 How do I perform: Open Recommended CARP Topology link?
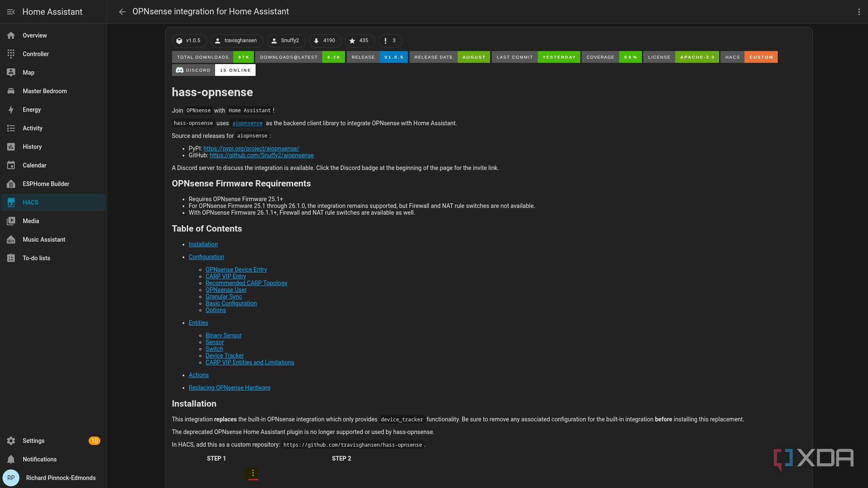pyautogui.click(x=246, y=283)
